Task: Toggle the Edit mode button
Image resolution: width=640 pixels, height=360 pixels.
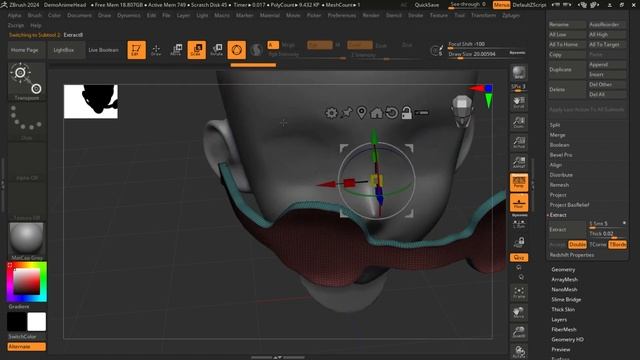Action: pos(136,50)
